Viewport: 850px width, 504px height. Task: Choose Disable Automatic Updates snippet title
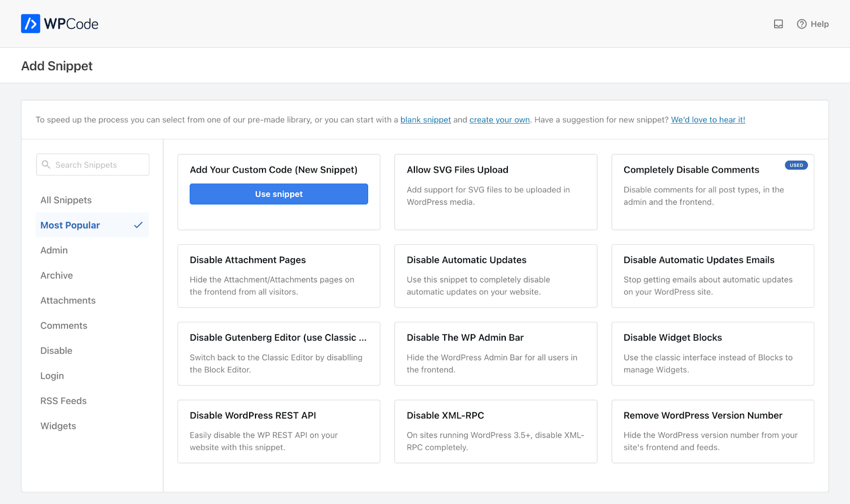(x=466, y=260)
